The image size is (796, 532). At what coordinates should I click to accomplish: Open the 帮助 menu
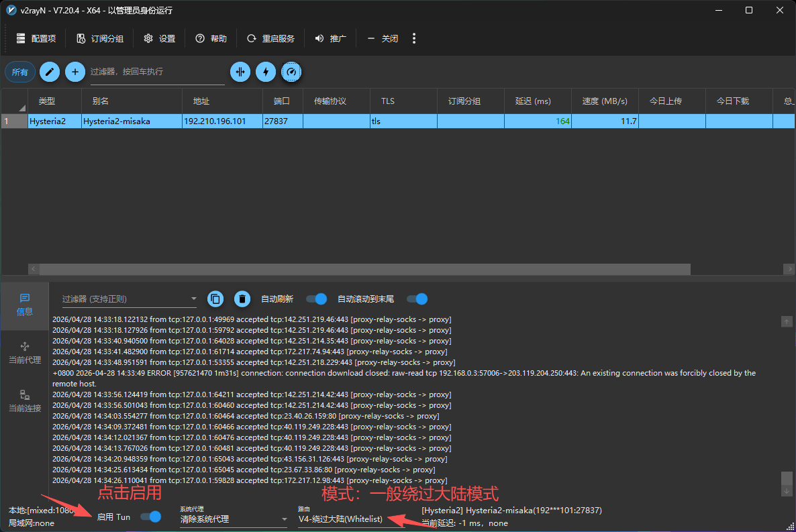click(211, 39)
